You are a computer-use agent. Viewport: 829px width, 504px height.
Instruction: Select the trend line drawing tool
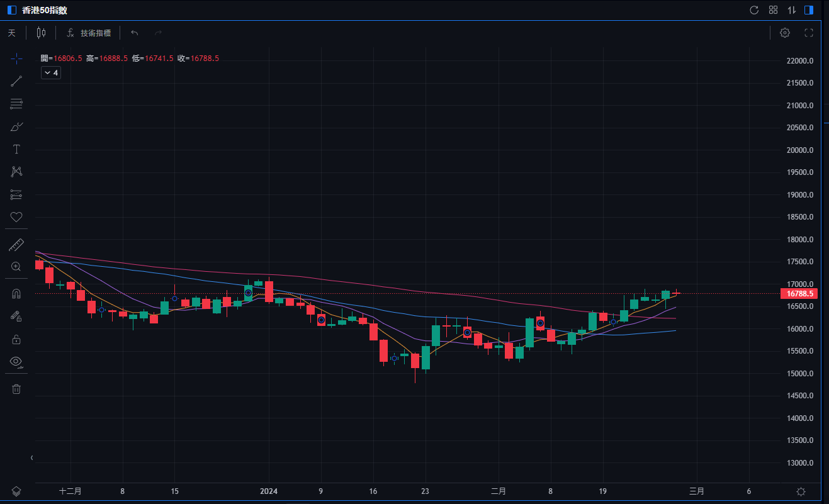point(16,81)
